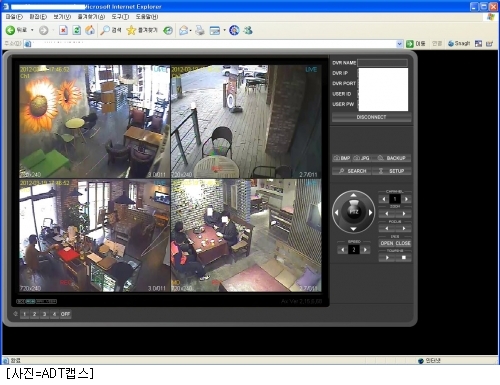Increase the channel number
The height and width of the screenshot is (385, 500).
[x=406, y=199]
